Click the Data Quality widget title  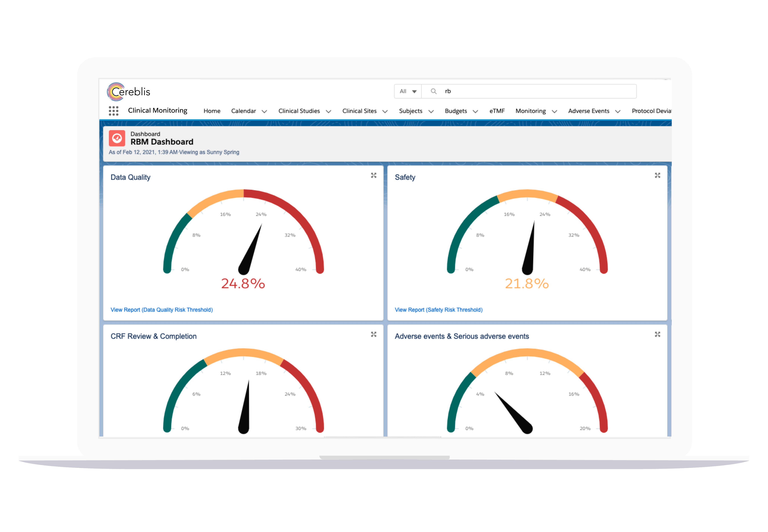click(130, 177)
